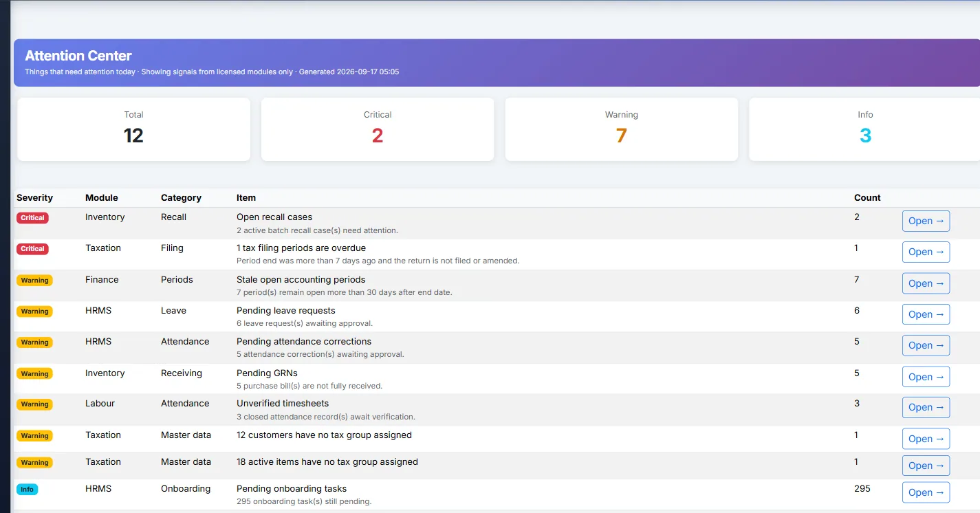Click the Info 3 summary card
This screenshot has width=980, height=513.
click(x=865, y=129)
